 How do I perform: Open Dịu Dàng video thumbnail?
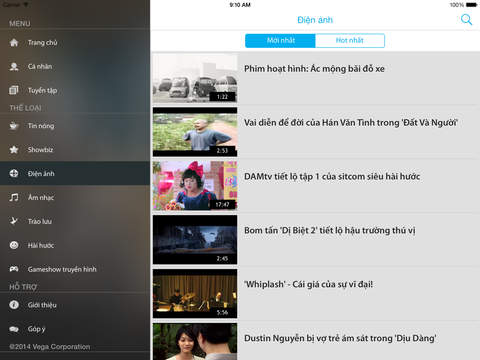(195, 342)
